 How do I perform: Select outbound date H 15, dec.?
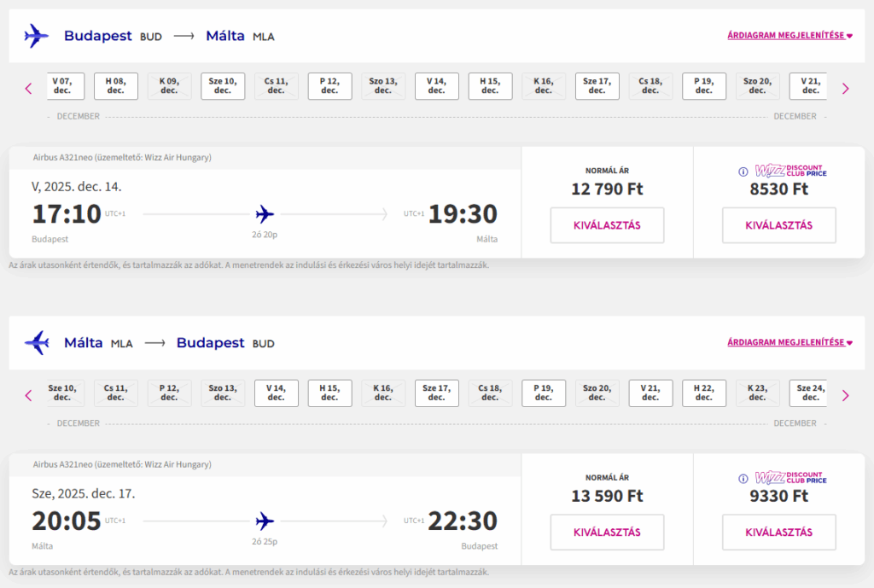tap(490, 86)
